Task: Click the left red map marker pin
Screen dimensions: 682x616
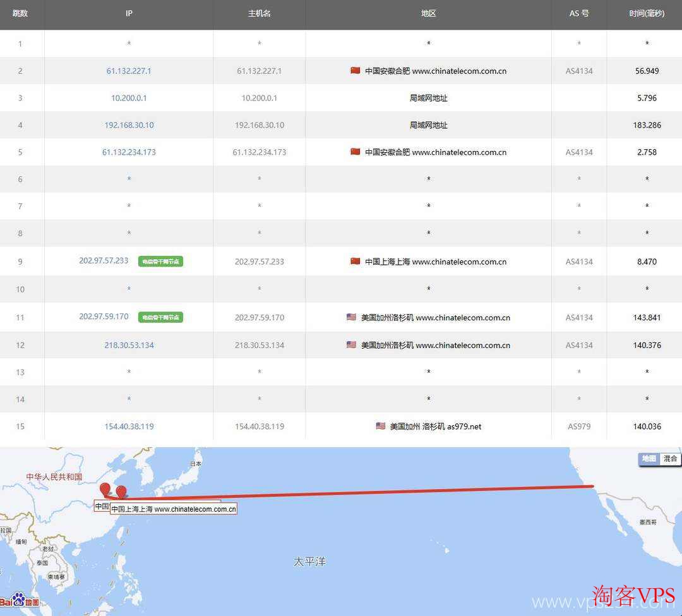Action: tap(105, 490)
